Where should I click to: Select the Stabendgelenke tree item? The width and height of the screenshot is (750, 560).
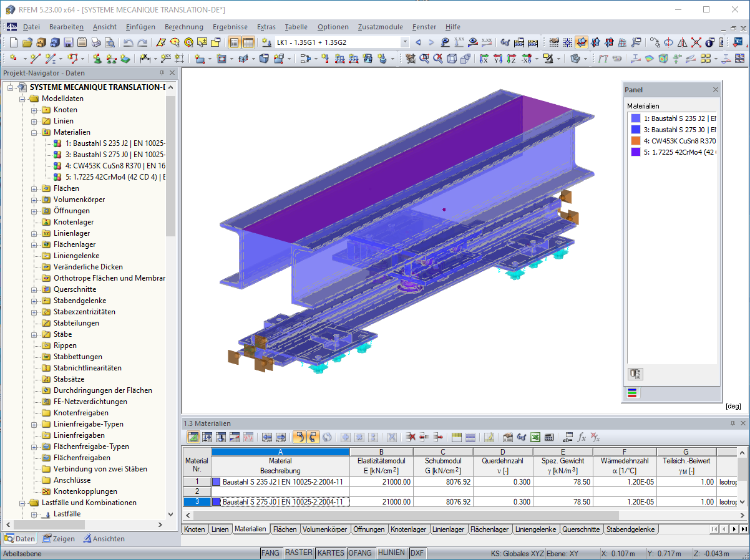80,301
